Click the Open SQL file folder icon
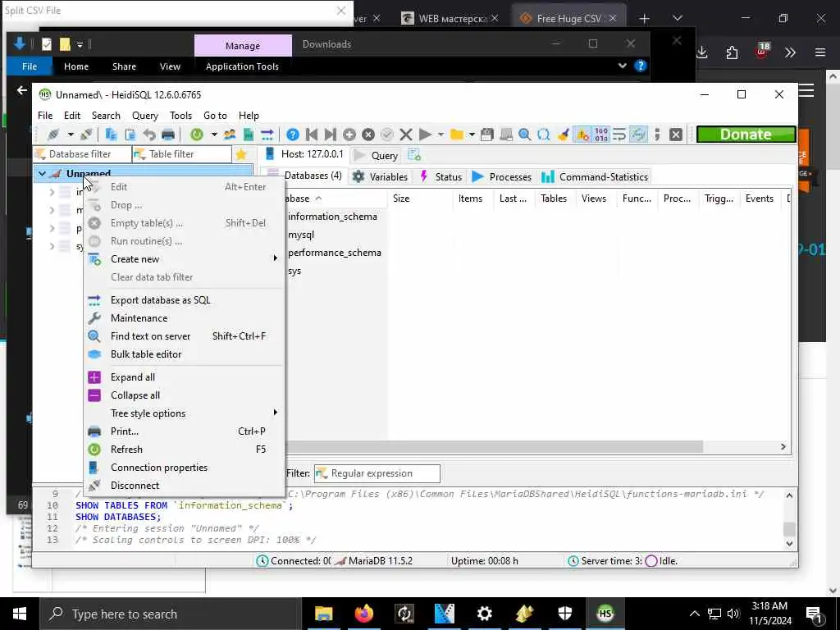The height and width of the screenshot is (630, 840). 456,135
